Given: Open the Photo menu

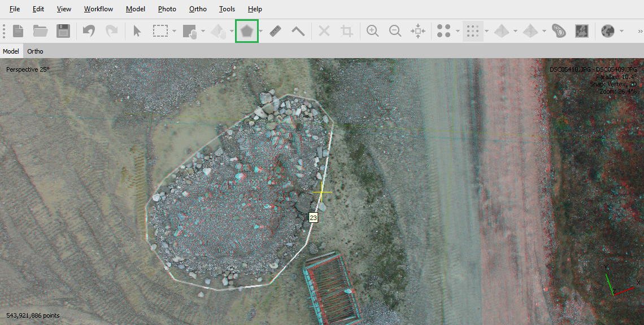Looking at the screenshot, I should (x=167, y=9).
